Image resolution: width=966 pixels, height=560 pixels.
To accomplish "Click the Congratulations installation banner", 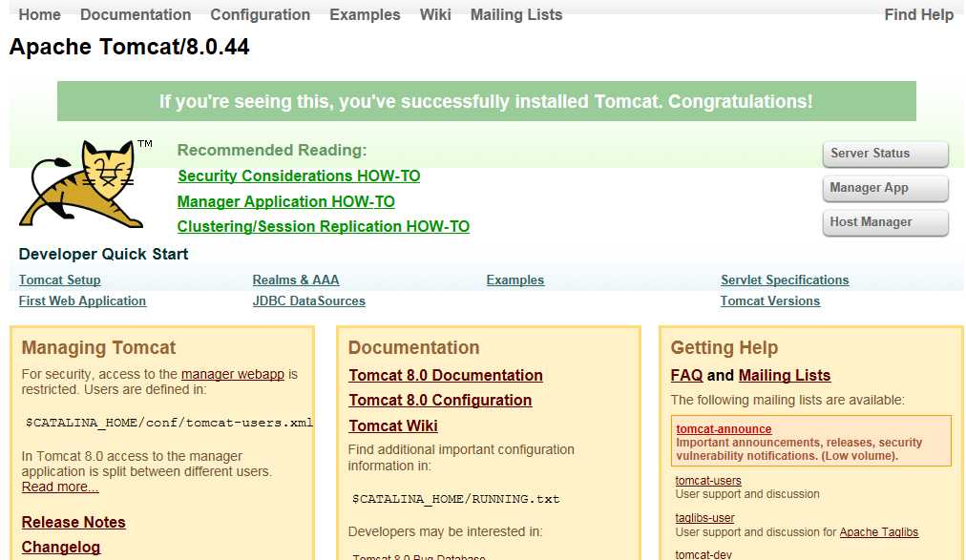I will click(x=487, y=101).
